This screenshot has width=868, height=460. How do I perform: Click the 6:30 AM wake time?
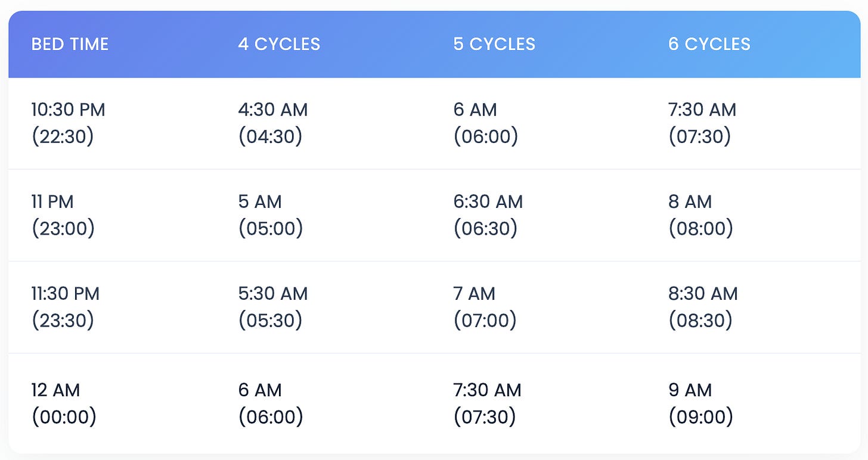click(488, 215)
